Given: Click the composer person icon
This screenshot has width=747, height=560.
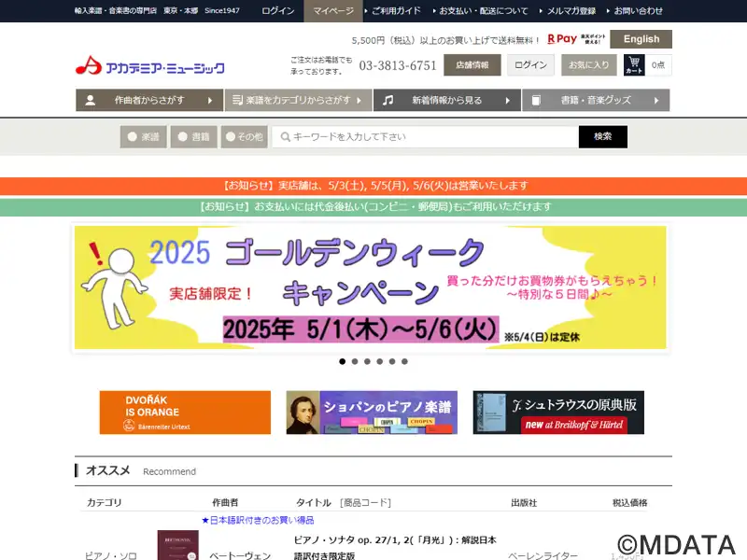Looking at the screenshot, I should 90,101.
